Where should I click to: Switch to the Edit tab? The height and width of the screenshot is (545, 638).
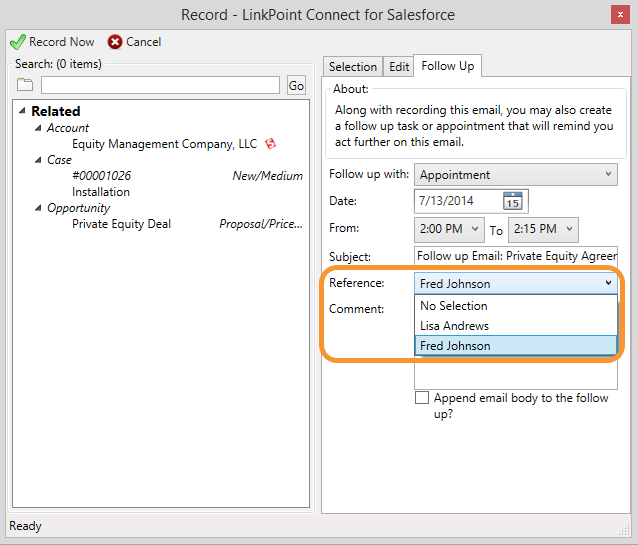click(x=399, y=67)
